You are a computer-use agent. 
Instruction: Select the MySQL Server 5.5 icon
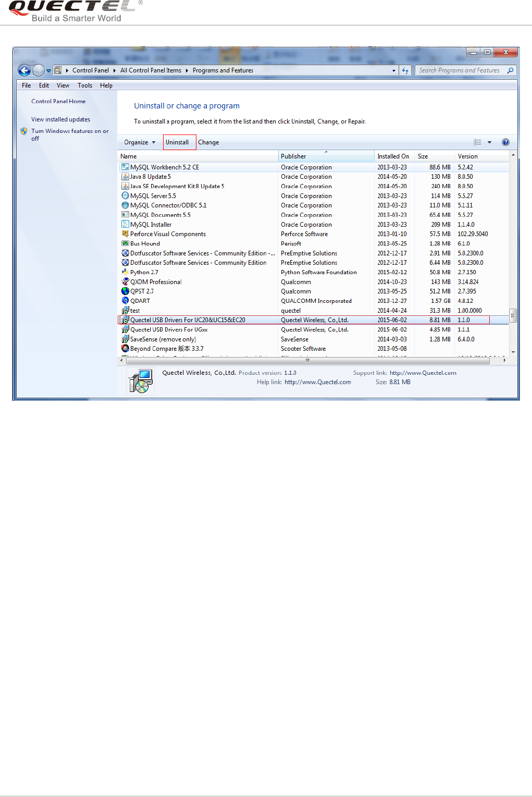125,195
